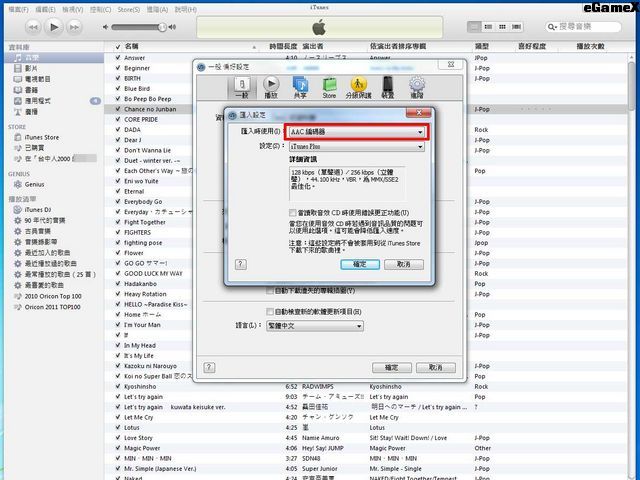Open the 編輯(E) menu
The image size is (640, 480).
tap(45, 9)
